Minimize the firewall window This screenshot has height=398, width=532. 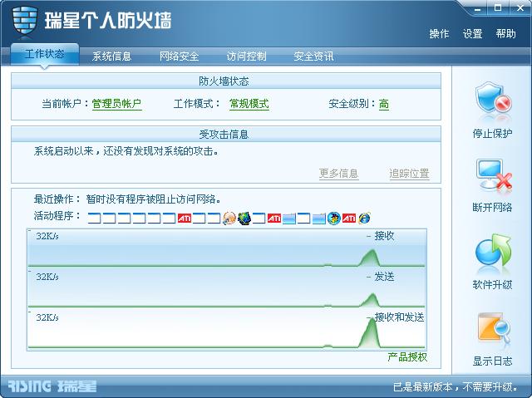pos(477,9)
